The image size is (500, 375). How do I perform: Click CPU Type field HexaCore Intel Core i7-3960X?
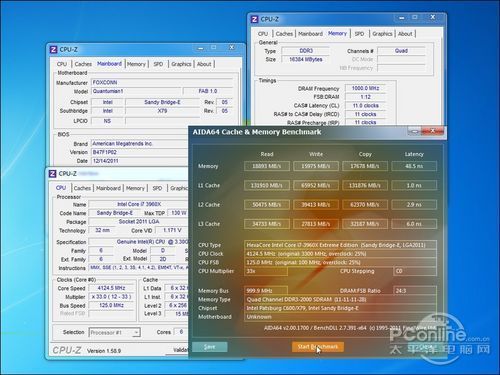(340, 245)
